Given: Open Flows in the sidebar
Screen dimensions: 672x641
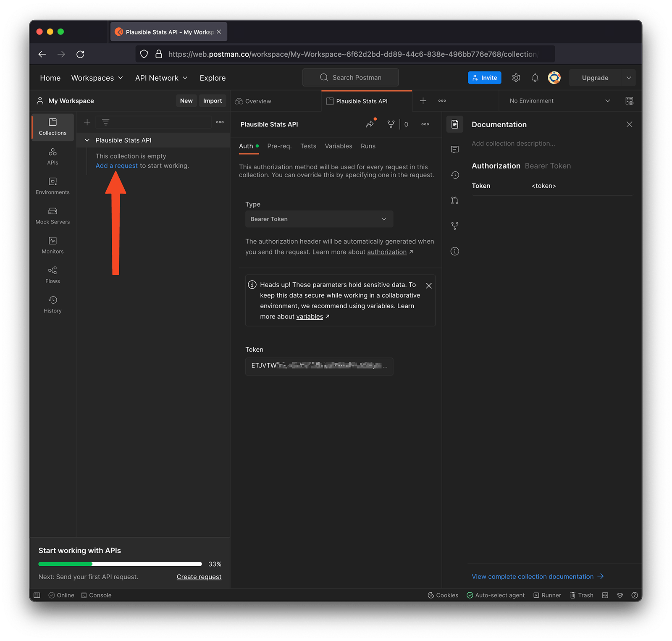Looking at the screenshot, I should (x=52, y=275).
